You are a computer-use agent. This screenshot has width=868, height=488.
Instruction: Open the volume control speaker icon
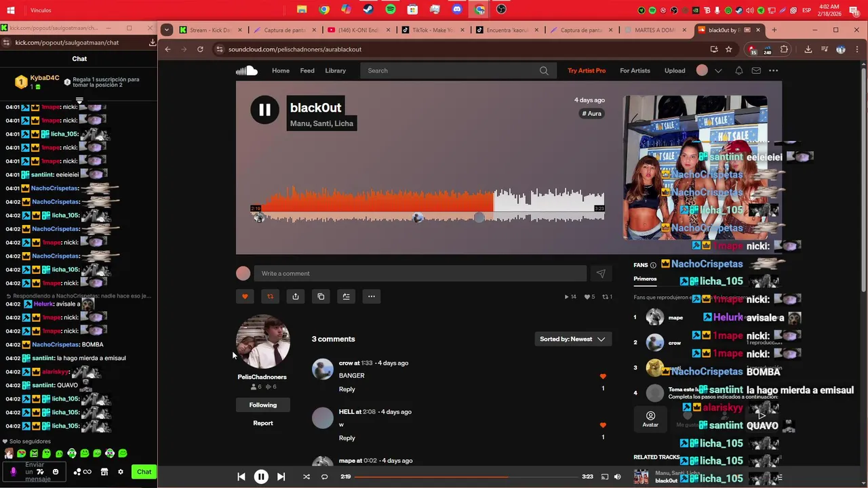point(617,476)
